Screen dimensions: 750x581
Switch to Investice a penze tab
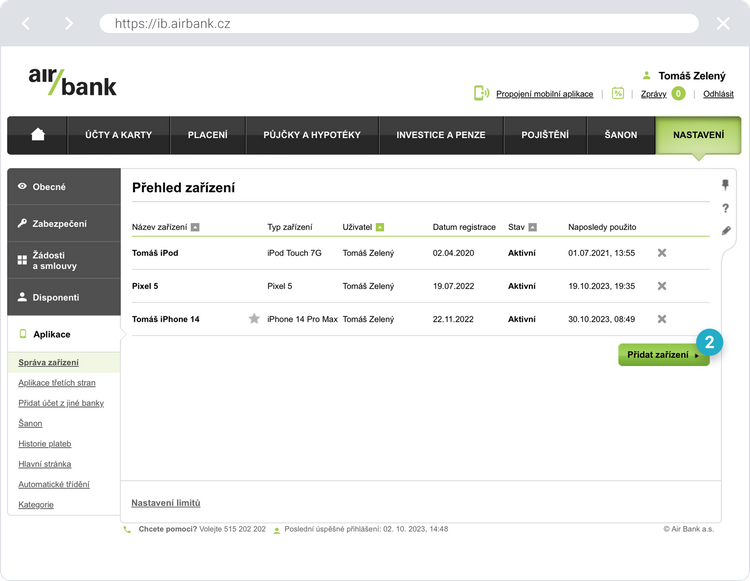[x=441, y=135]
